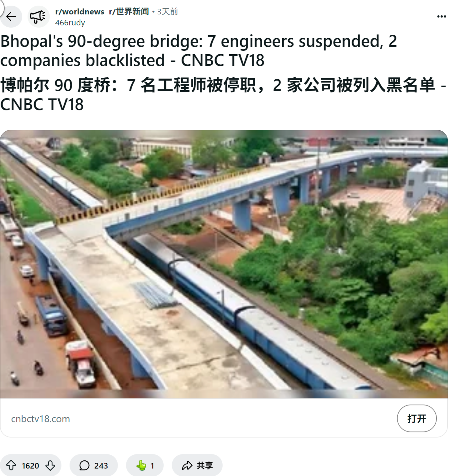Viewport: 451px width, 476px height.
Task: Open the r/worldnews subreddit link
Action: click(x=80, y=12)
